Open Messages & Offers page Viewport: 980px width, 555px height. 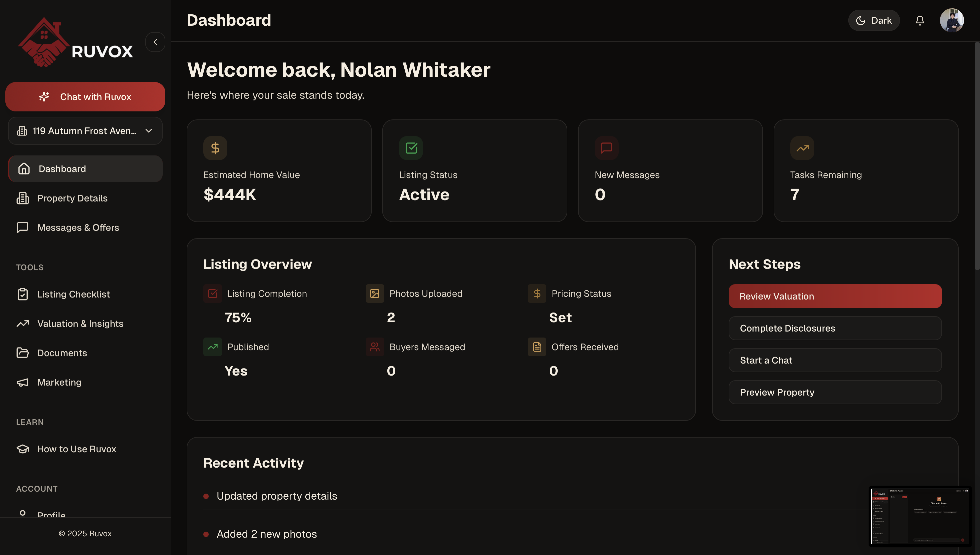coord(78,227)
